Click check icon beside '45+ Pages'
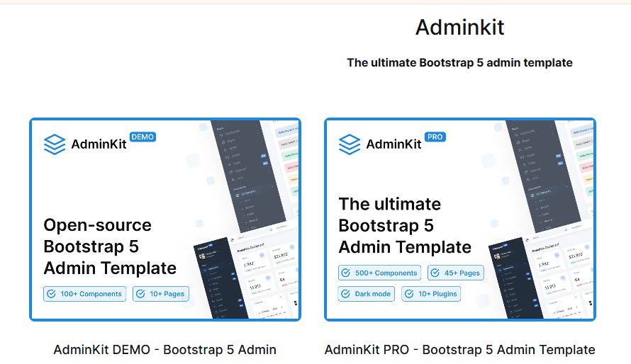The width and height of the screenshot is (631, 364). (435, 273)
